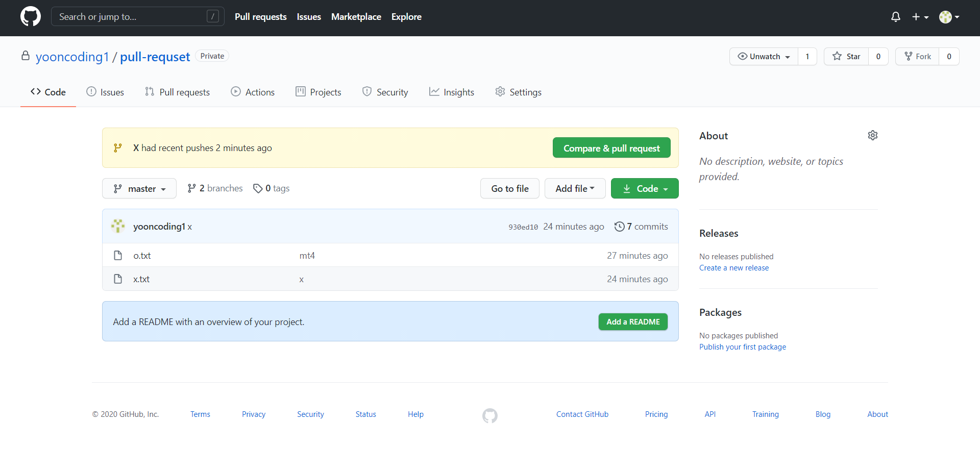Open the Security footer link
The image size is (980, 472).
[x=310, y=414]
